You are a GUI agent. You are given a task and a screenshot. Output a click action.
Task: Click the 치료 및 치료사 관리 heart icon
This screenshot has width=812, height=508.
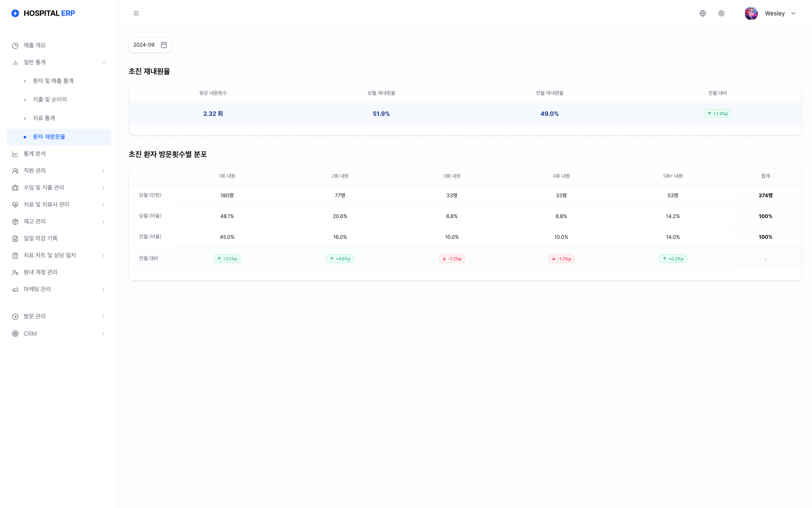pos(15,204)
